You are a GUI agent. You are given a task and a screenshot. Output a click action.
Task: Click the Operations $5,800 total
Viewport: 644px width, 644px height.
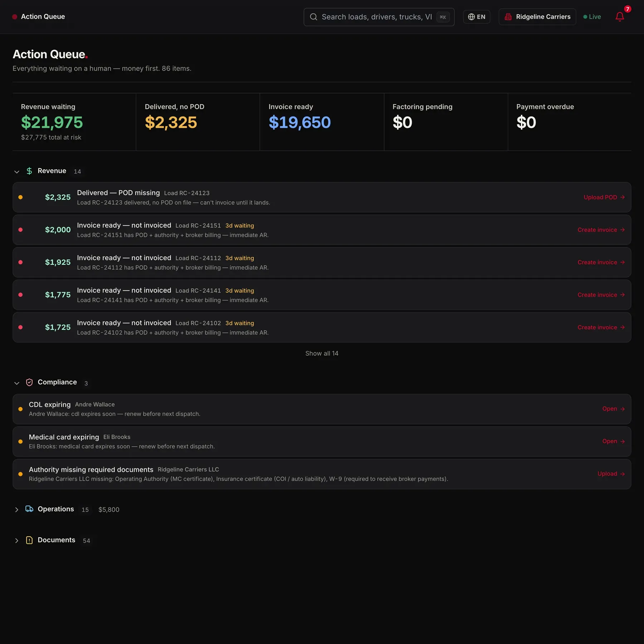tap(109, 509)
